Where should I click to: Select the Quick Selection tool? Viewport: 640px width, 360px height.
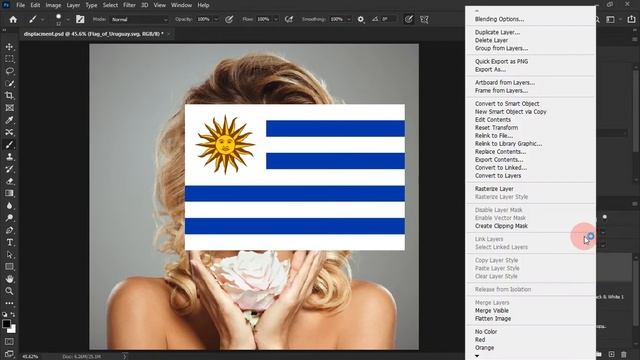coord(9,83)
